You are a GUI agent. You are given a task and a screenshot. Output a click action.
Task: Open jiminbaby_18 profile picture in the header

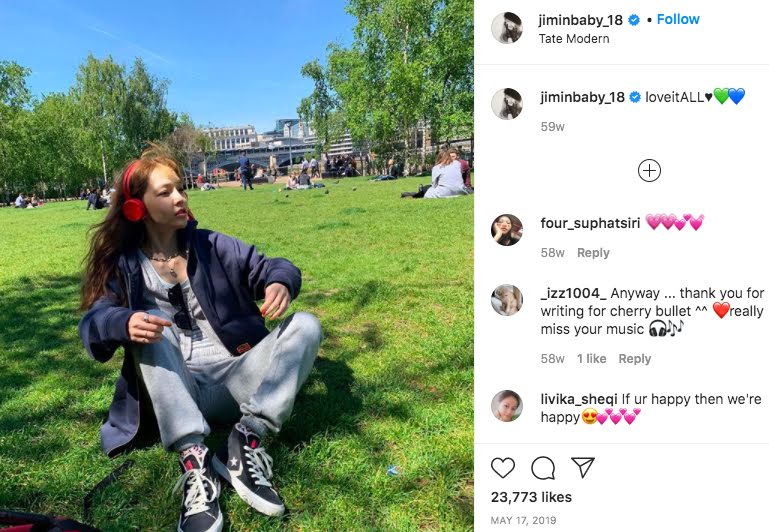tap(507, 28)
